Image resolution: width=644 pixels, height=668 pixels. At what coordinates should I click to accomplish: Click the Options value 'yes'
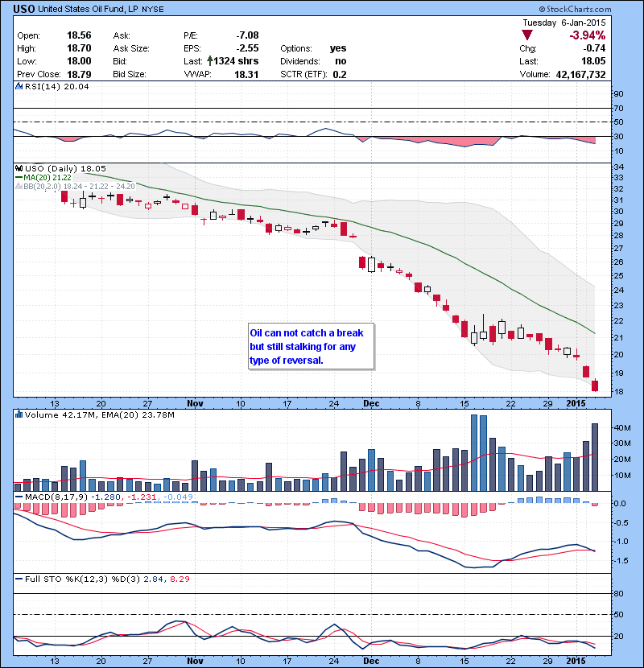pos(338,48)
